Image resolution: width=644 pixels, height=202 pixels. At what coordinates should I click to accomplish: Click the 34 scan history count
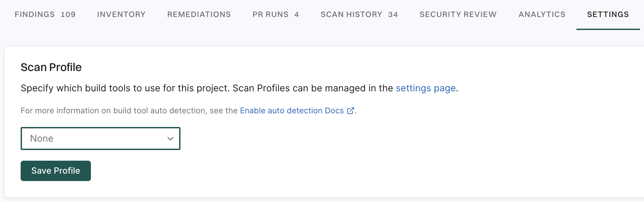(x=393, y=14)
